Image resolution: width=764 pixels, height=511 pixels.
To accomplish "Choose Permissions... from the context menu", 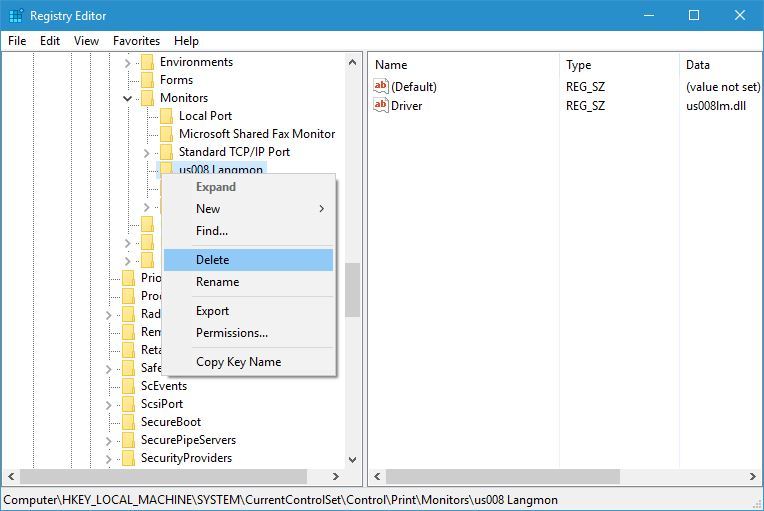I will [x=248, y=333].
